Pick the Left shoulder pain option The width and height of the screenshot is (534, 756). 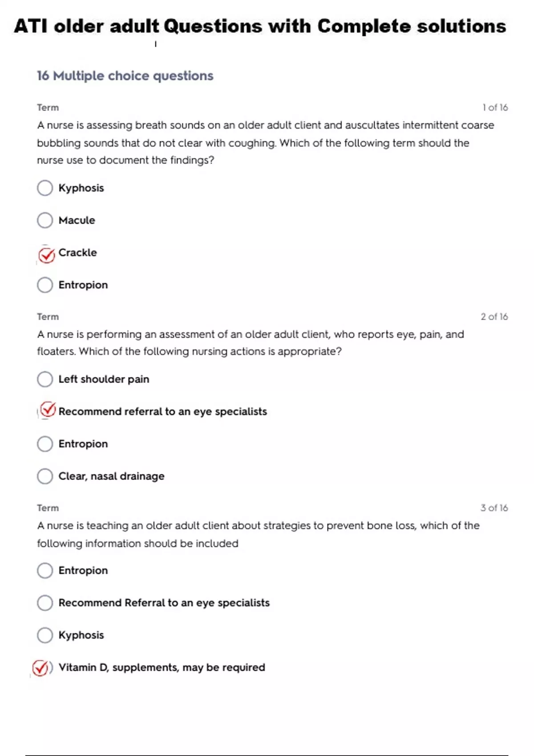(45, 379)
